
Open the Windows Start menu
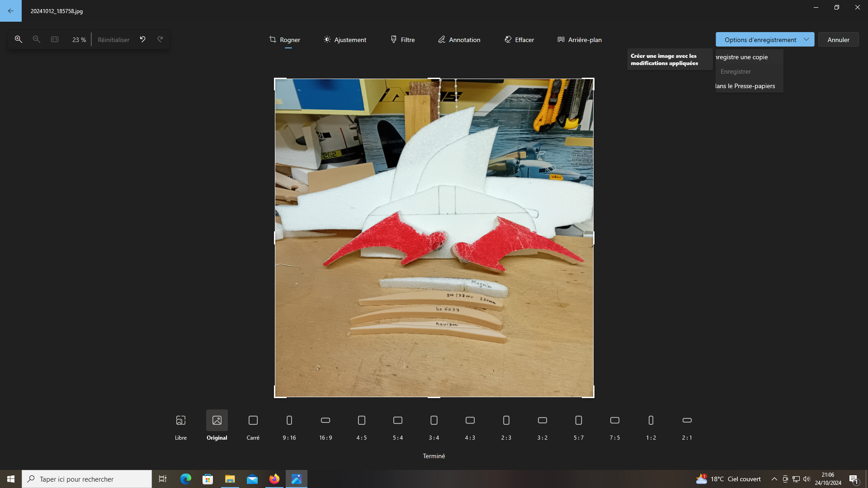tap(11, 479)
